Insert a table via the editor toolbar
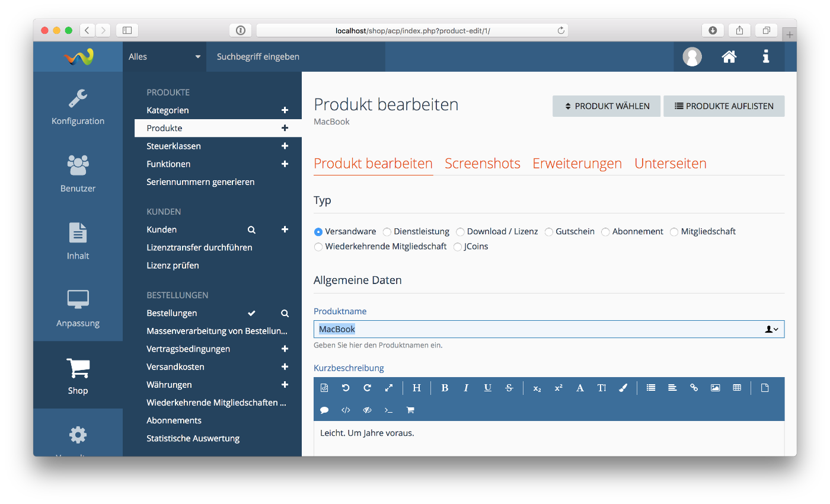This screenshot has height=504, width=830. tap(737, 388)
